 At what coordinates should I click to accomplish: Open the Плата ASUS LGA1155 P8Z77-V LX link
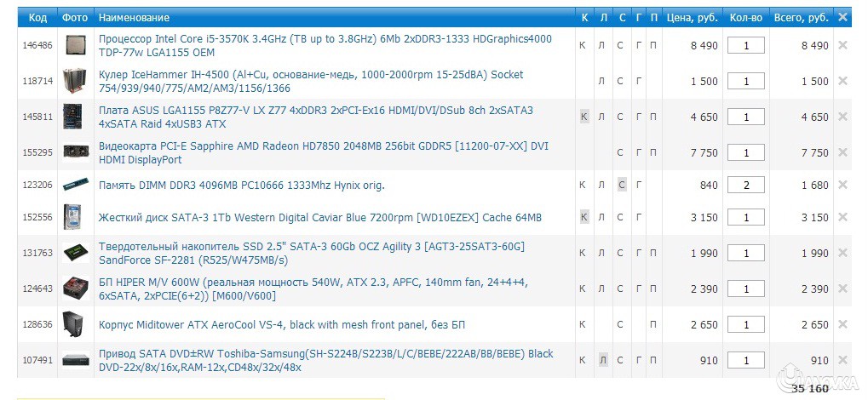315,117
